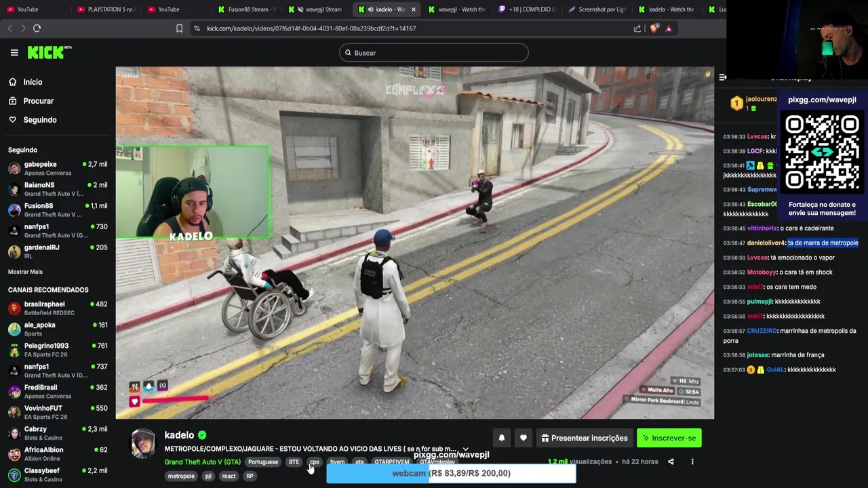This screenshot has height=488, width=868.
Task: Click the Kick logo
Action: point(49,52)
